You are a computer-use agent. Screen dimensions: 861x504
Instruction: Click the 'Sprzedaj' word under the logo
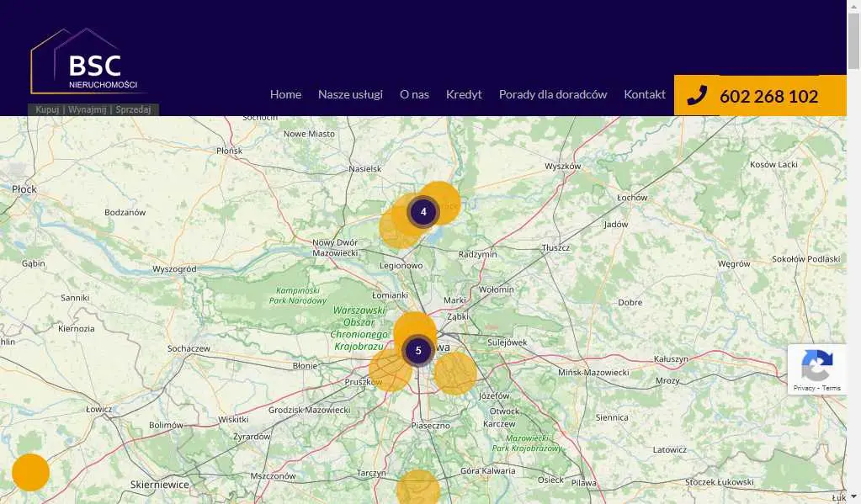pyautogui.click(x=133, y=110)
